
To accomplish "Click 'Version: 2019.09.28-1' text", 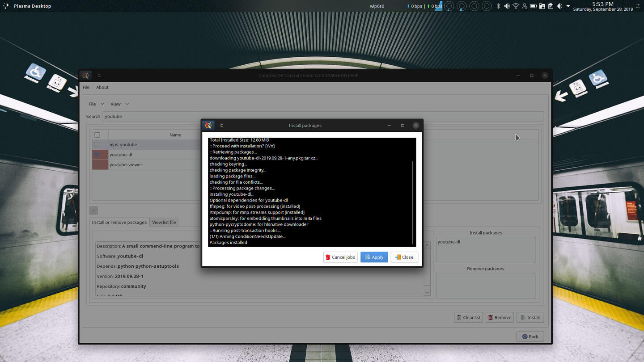I will tap(120, 276).
